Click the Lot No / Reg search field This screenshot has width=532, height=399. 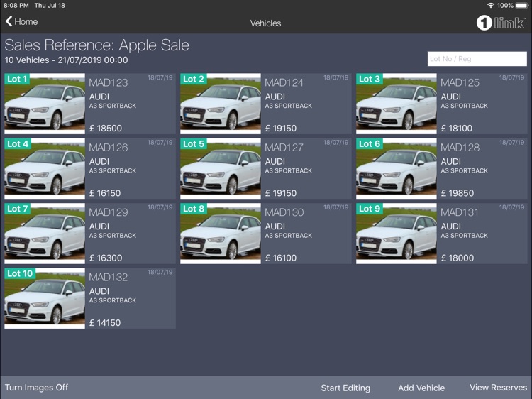click(x=477, y=59)
